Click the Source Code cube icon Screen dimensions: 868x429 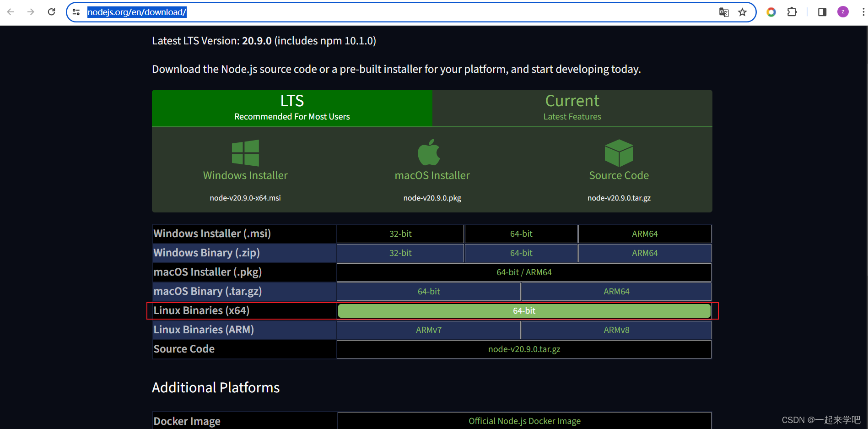(619, 153)
